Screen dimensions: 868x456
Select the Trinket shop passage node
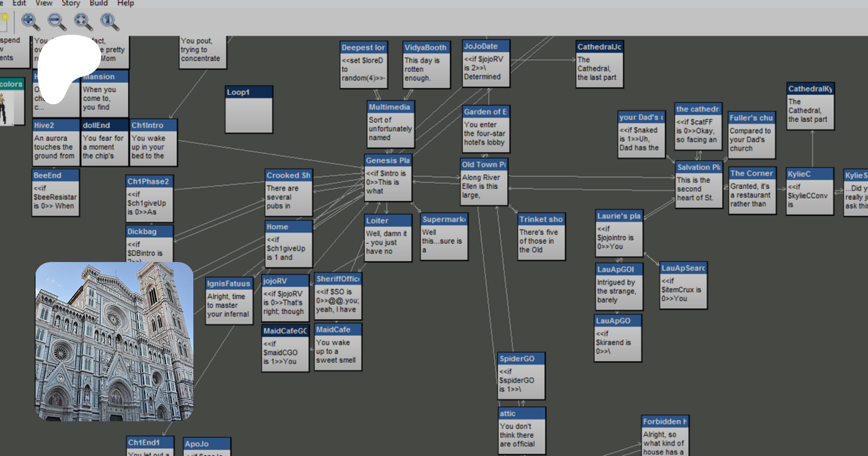(x=541, y=236)
